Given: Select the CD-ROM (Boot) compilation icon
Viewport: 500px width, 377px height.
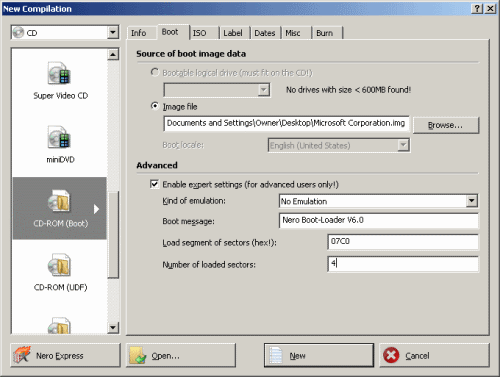Looking at the screenshot, I should [60, 201].
